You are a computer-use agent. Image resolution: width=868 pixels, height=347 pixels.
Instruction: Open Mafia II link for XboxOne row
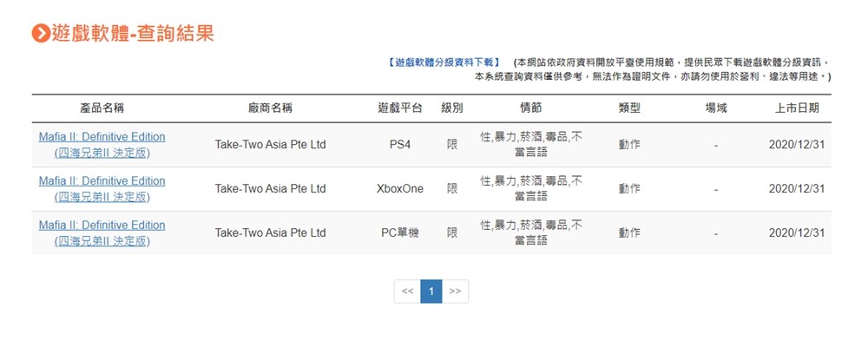point(102,189)
